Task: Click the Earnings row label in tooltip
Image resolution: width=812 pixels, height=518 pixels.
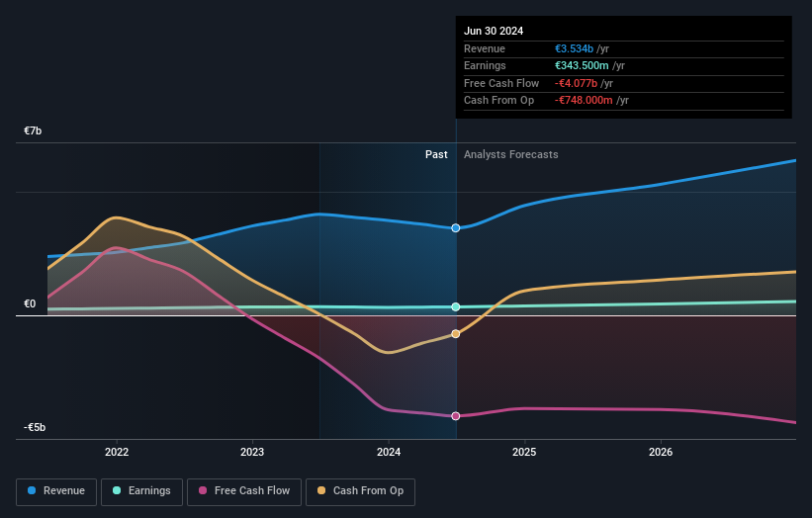Action: coord(485,65)
